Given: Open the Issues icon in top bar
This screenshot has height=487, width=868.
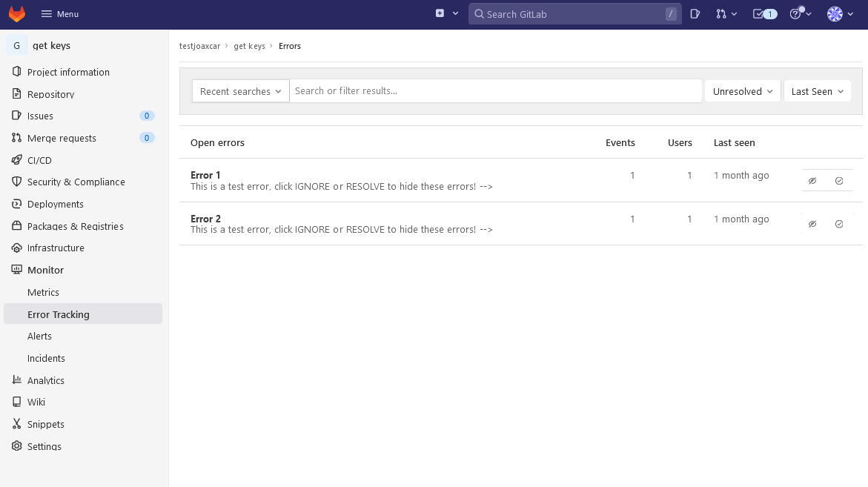Looking at the screenshot, I should 695,14.
